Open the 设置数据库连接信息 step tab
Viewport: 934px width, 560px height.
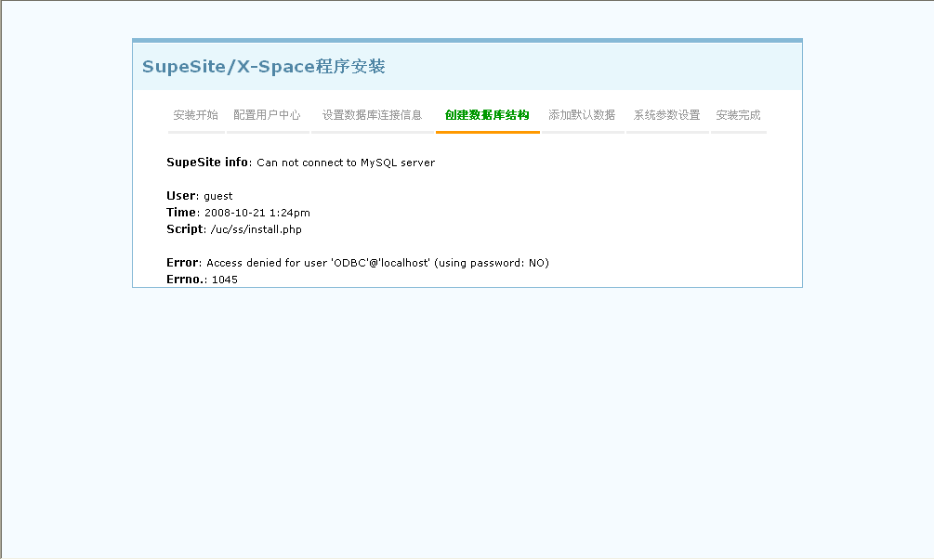tap(373, 115)
